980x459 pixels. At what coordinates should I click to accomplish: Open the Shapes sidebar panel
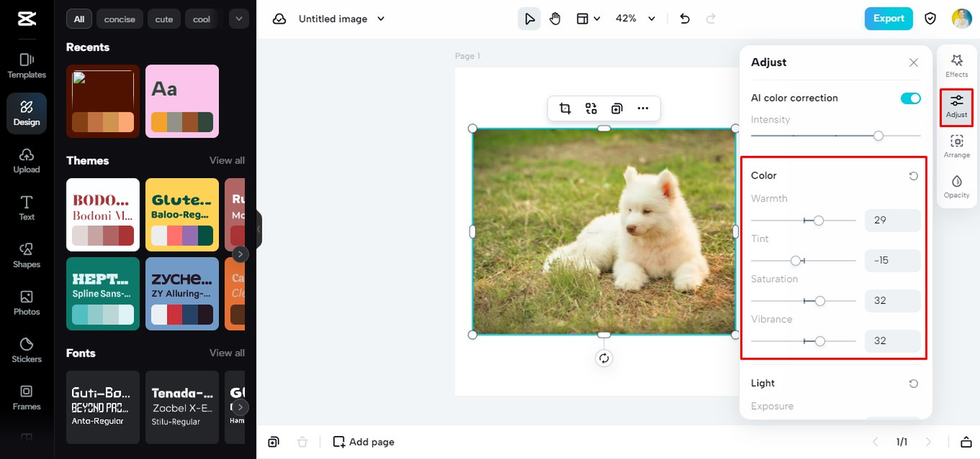coord(27,256)
